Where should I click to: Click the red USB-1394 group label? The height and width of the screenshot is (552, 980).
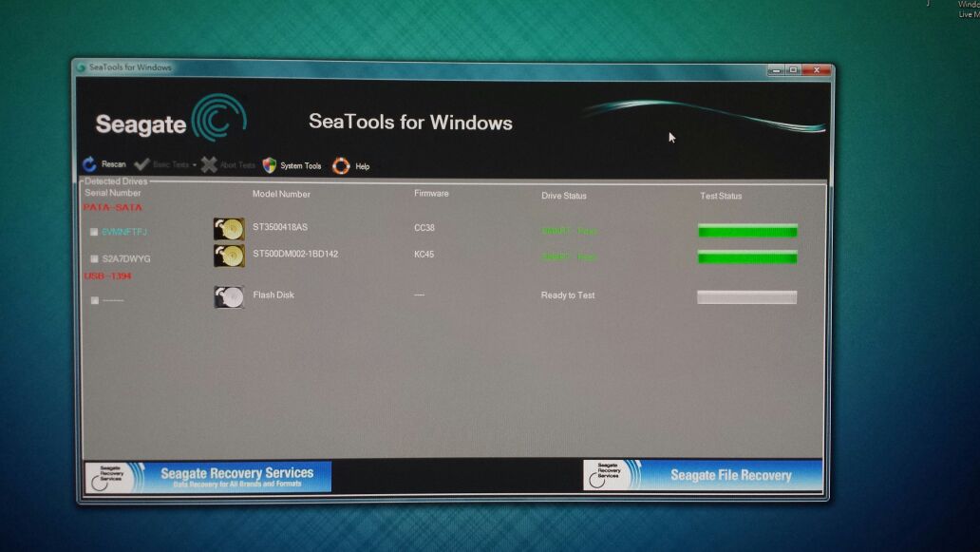[x=107, y=276]
